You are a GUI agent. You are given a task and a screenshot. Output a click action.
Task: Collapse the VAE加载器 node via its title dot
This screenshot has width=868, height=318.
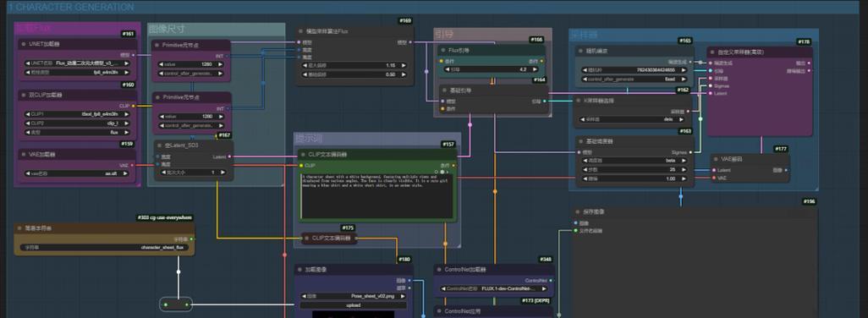click(x=23, y=154)
